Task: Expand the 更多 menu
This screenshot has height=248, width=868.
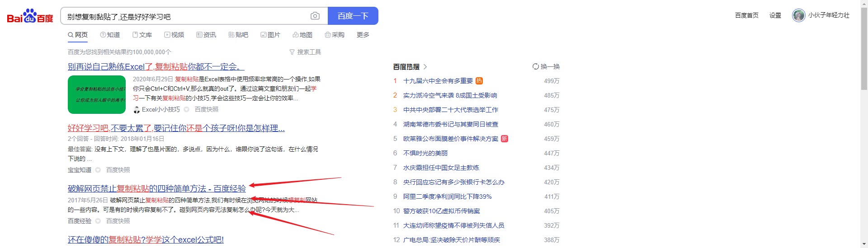Action: tap(363, 35)
